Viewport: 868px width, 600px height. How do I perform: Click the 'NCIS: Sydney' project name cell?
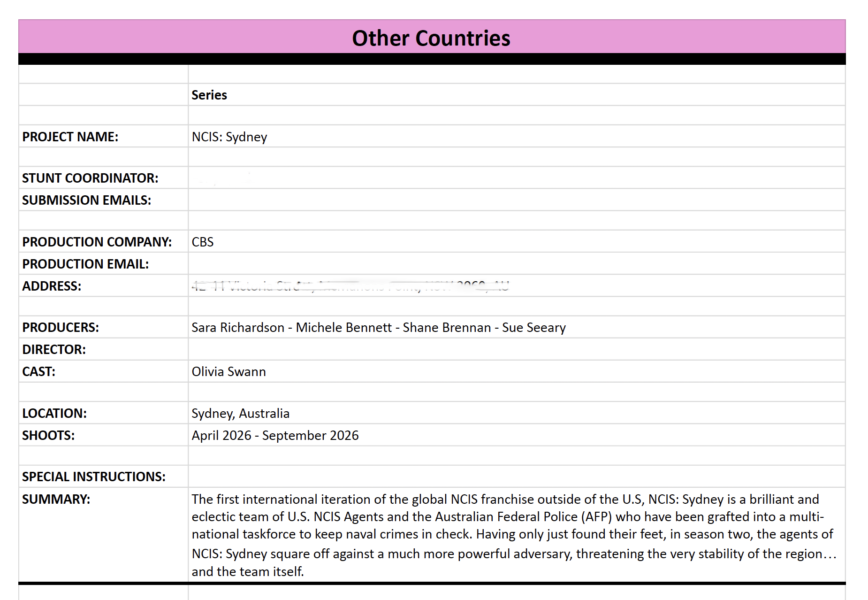tap(517, 137)
